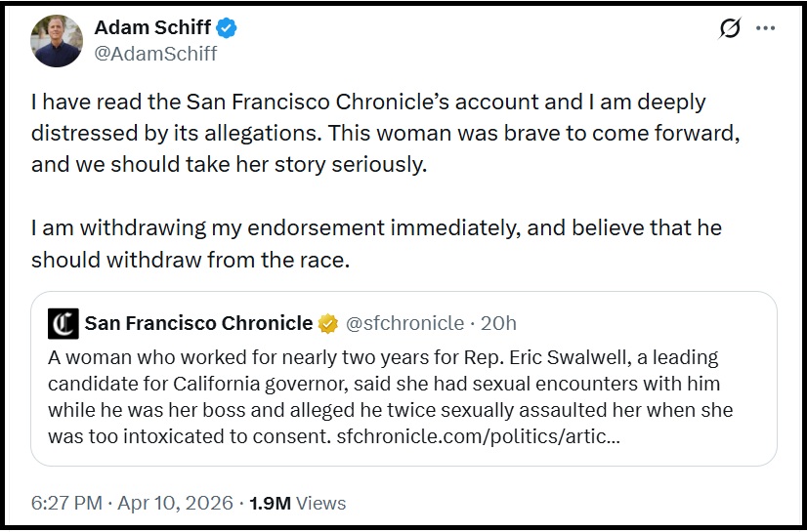This screenshot has width=807, height=532.
Task: Click the @sfchronicle handle in quoted post
Action: coord(404,323)
